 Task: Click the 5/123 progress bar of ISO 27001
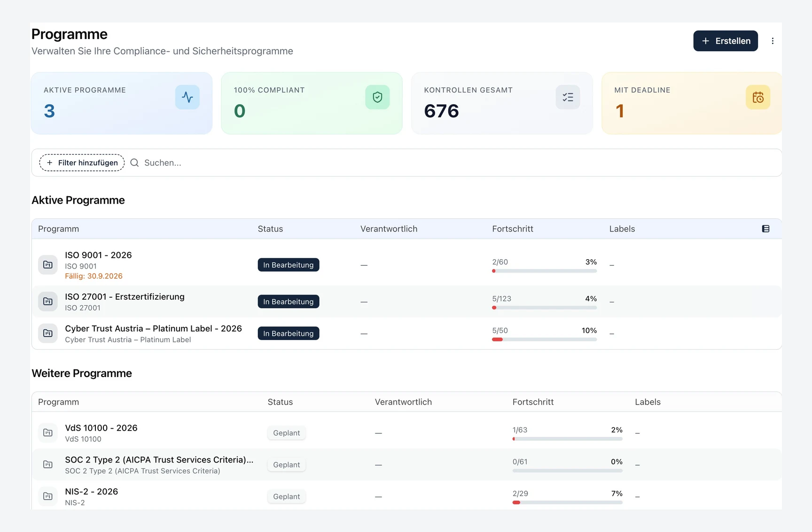544,308
